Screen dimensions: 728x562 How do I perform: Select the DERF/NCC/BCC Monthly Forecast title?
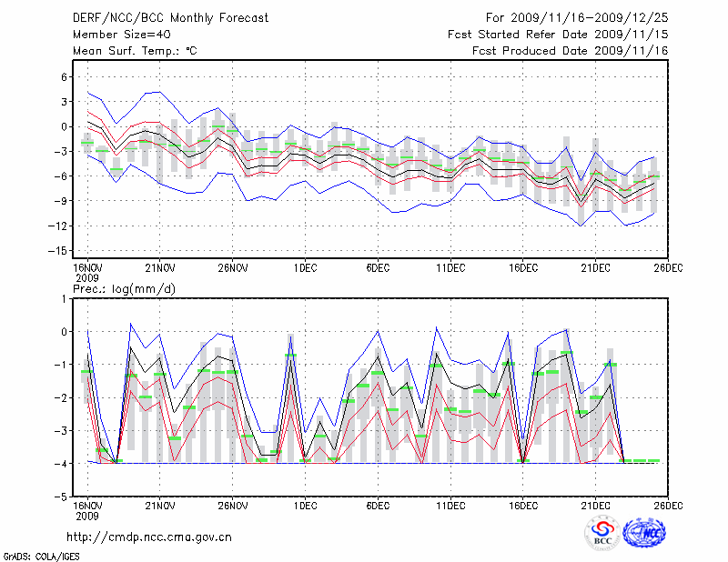tap(157, 17)
